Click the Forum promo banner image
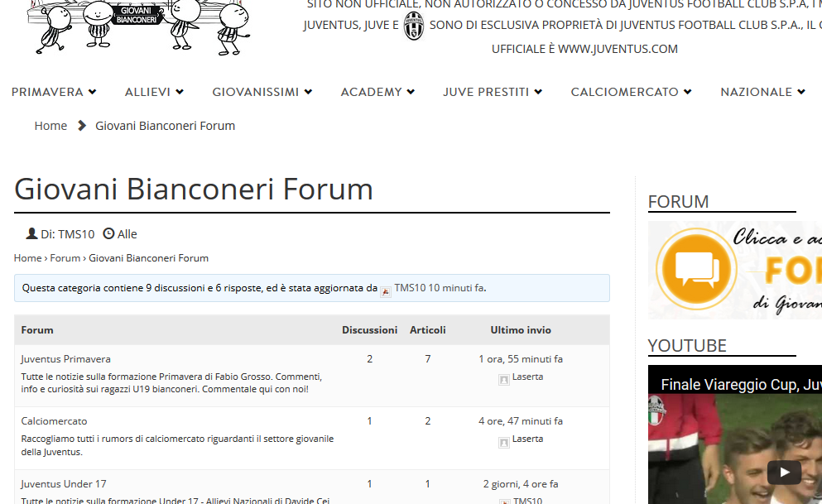 click(x=735, y=270)
